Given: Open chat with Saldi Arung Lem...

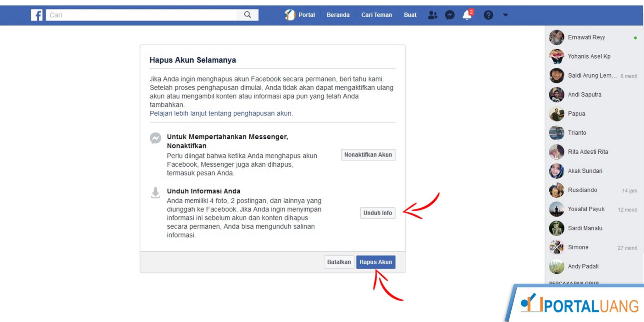Looking at the screenshot, I should pos(594,75).
